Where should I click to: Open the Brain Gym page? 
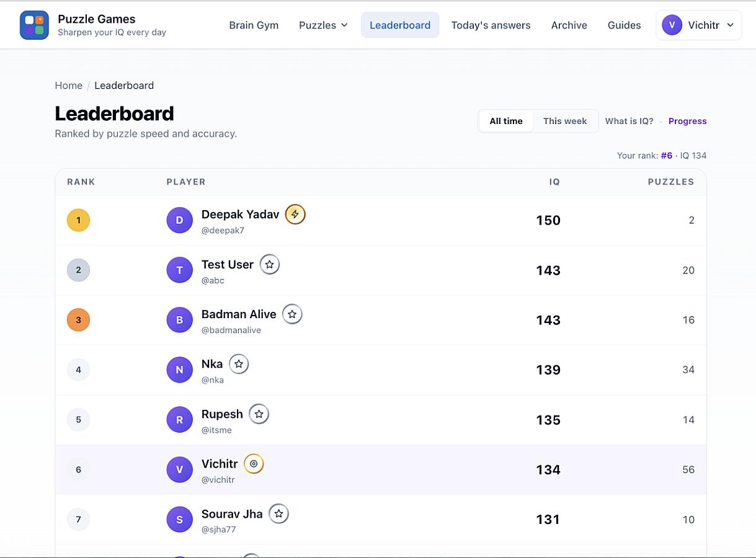[254, 25]
